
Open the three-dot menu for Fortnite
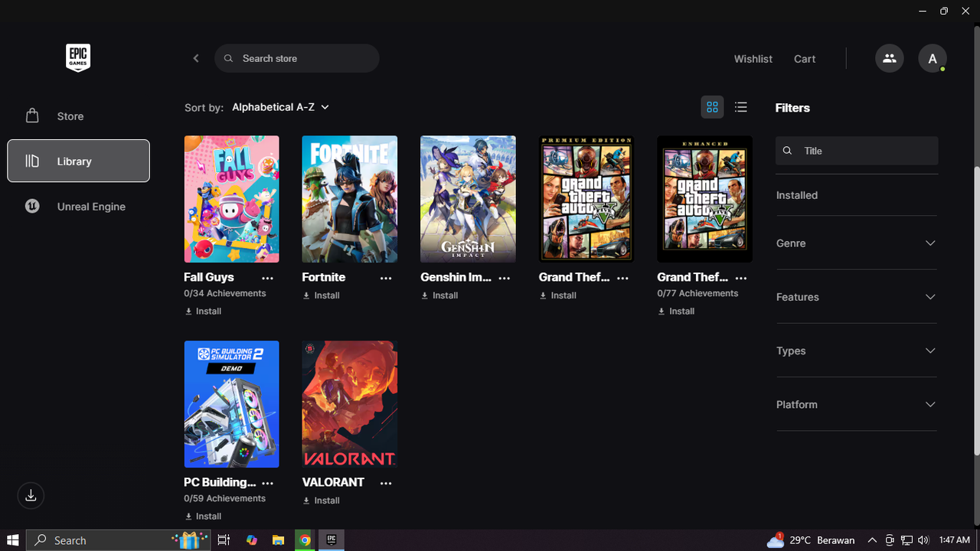click(386, 279)
